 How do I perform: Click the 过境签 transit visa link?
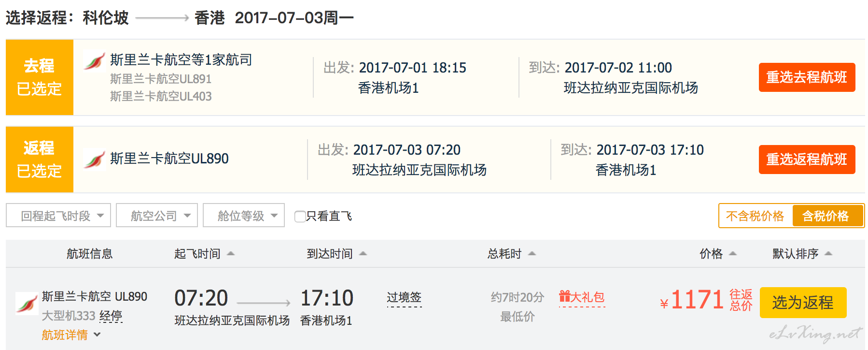(x=404, y=297)
